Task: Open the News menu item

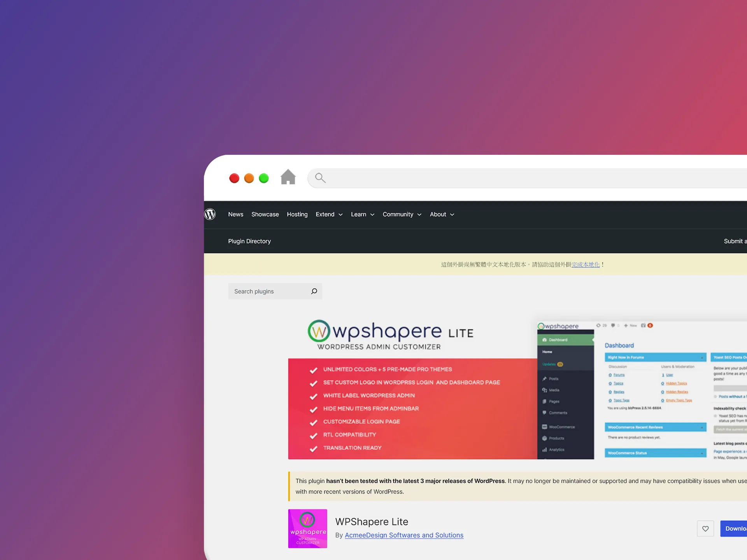Action: 236,214
